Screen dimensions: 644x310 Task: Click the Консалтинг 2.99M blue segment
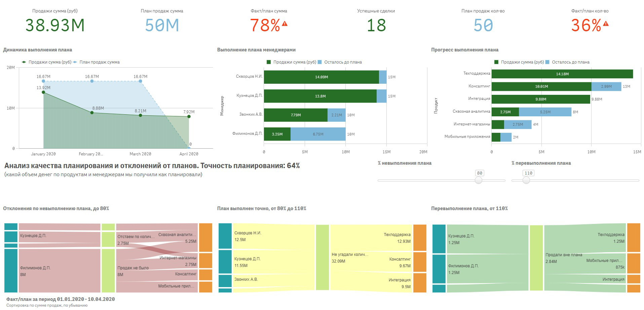606,86
